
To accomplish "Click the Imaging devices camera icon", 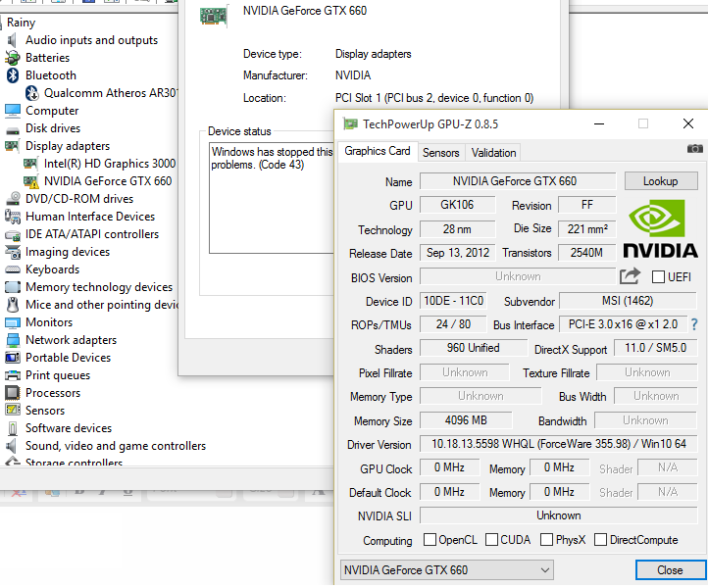I will [x=12, y=252].
